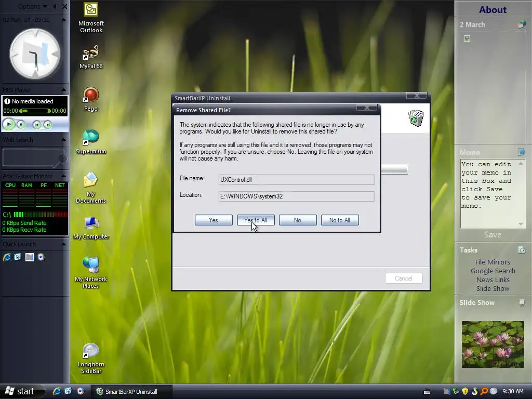Viewport: 532px width, 399px height.
Task: Stop playback in the MP3 Player
Action: [21, 125]
